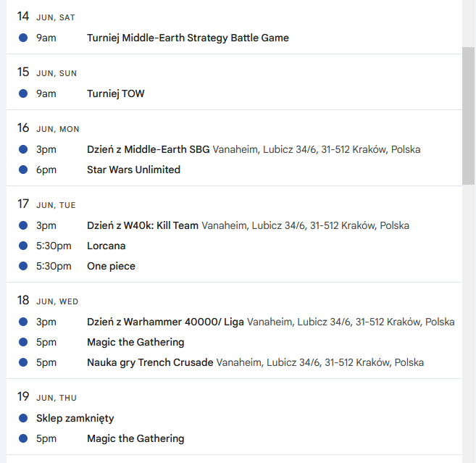
Task: Click the blue dot beside Nauka gry Trench Crusade
Action: pos(23,362)
